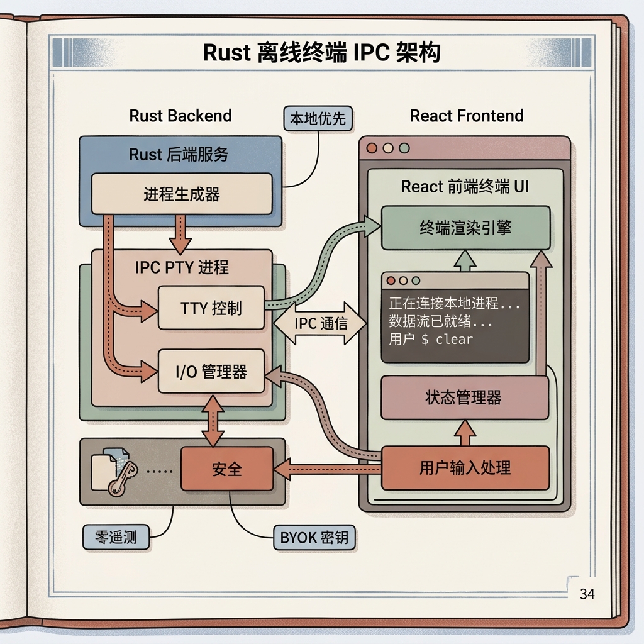Viewport: 644px width, 644px height.
Task: Select the TTY 控制 box
Action: pyautogui.click(x=211, y=308)
